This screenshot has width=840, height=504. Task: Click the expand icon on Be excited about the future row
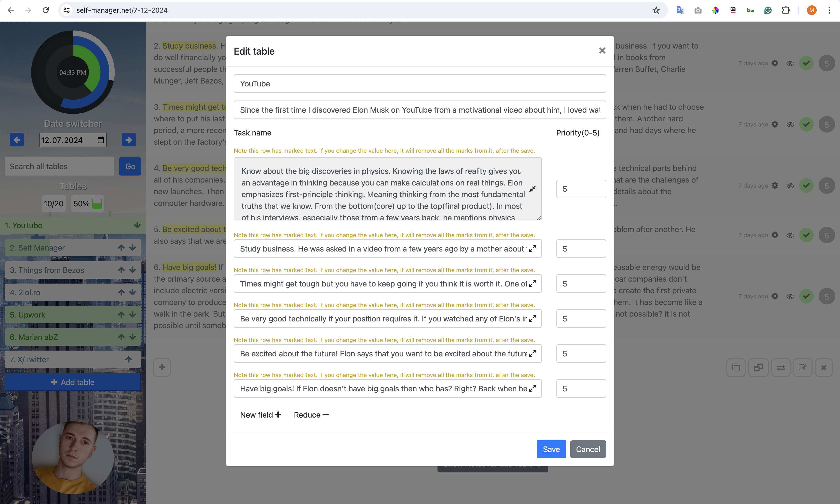533,353
